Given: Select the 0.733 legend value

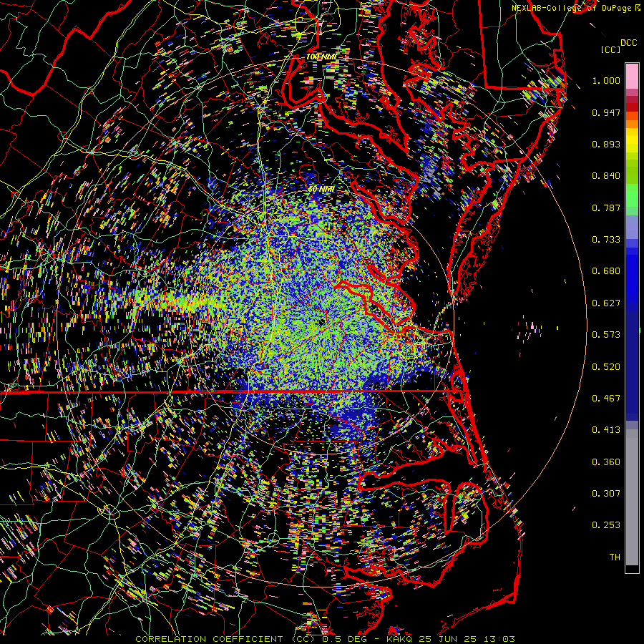Looking at the screenshot, I should [x=606, y=240].
